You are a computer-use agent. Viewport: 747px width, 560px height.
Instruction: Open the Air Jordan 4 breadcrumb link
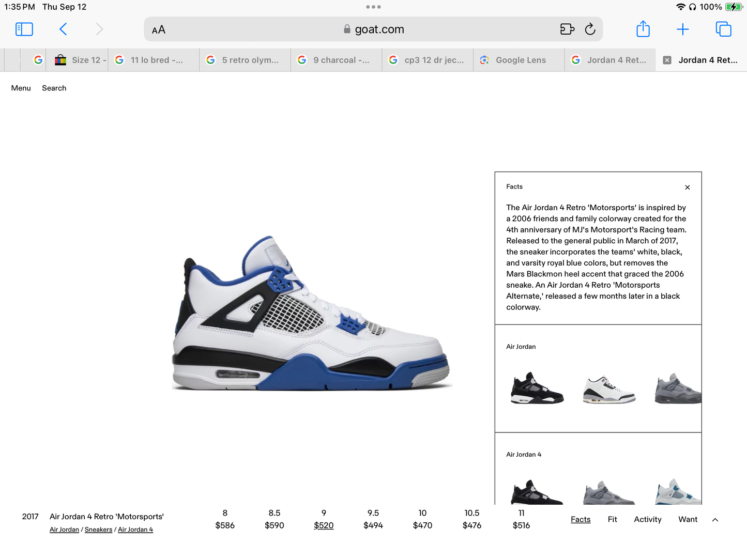pos(135,530)
